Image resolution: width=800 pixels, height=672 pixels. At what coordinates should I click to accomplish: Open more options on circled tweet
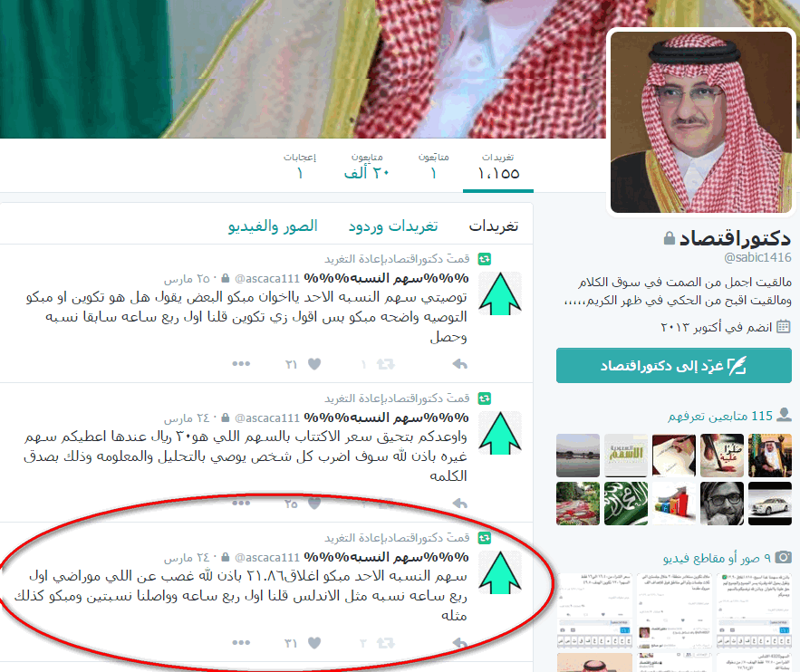point(241,642)
